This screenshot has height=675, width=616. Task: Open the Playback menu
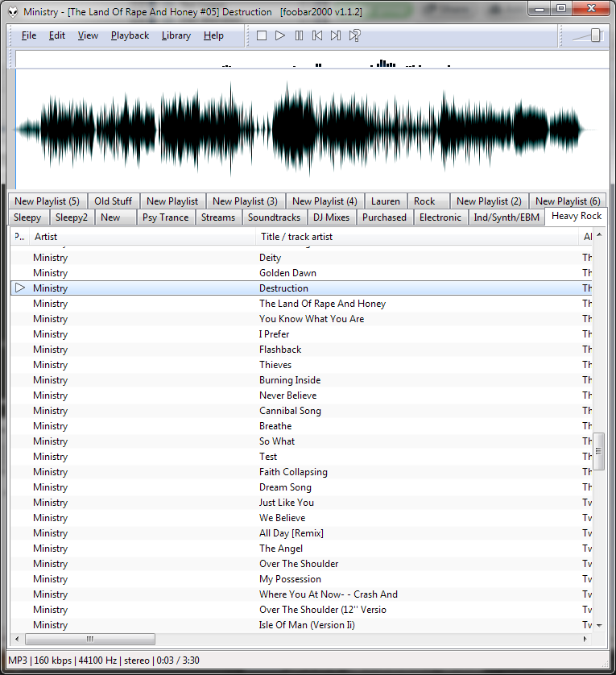130,35
